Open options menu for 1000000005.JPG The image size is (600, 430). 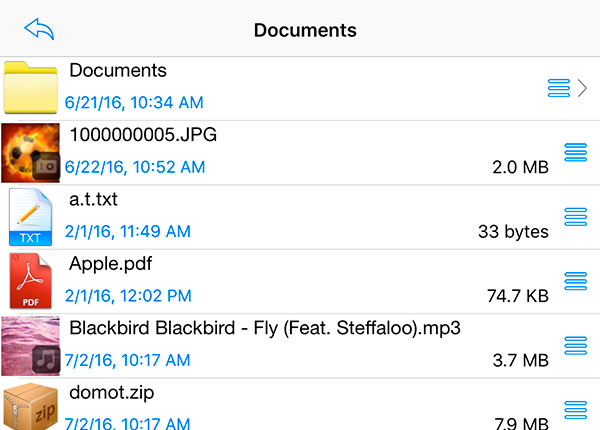[575, 152]
